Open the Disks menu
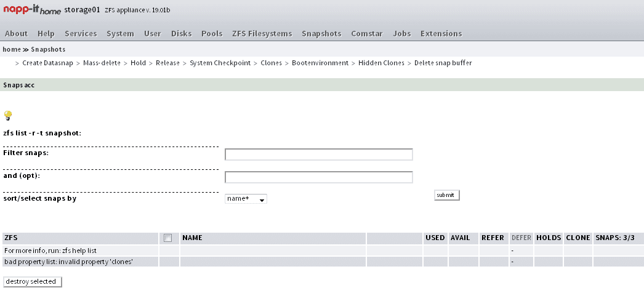 (182, 34)
